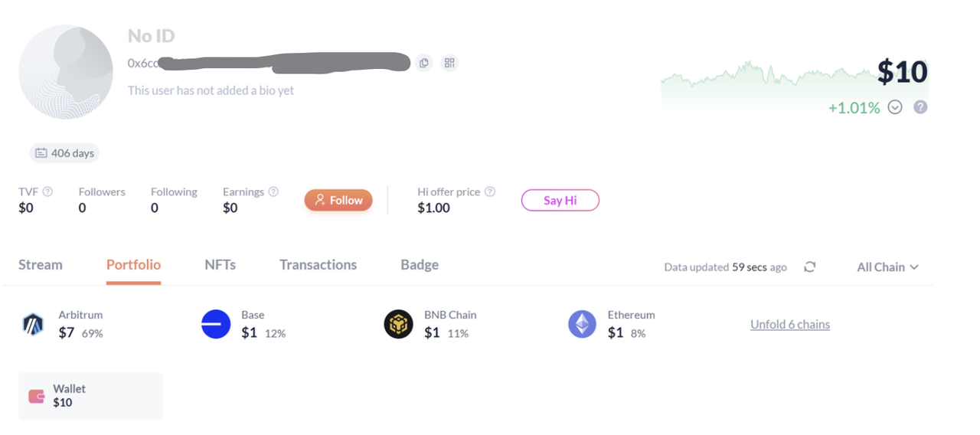The height and width of the screenshot is (435, 980).
Task: Copy the wallet address icon
Action: (x=424, y=63)
